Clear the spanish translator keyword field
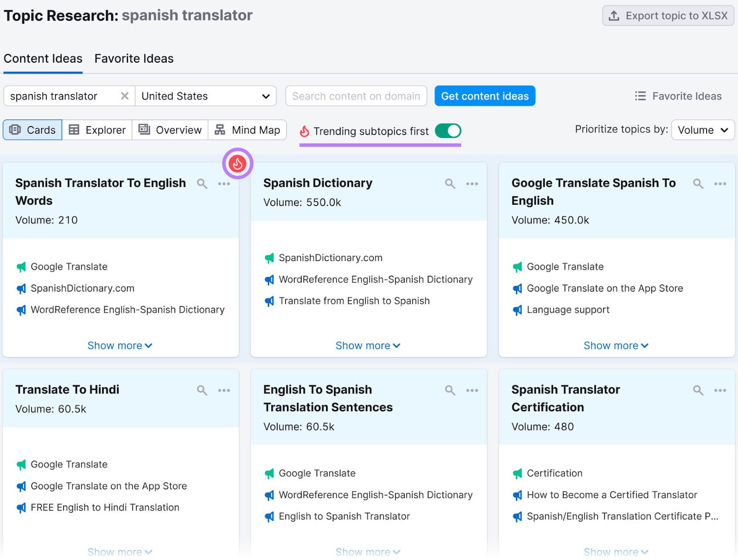 pyautogui.click(x=125, y=96)
